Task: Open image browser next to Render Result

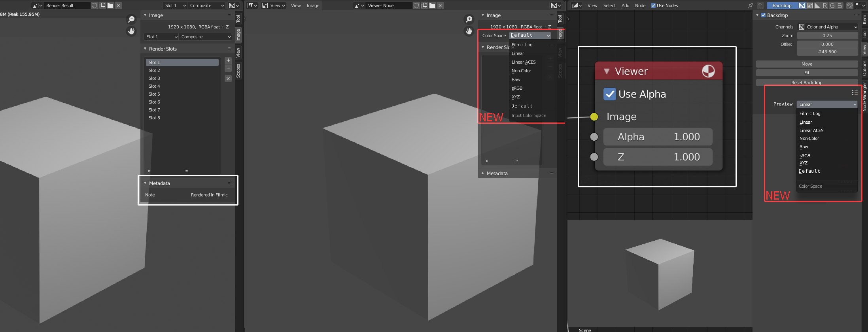Action: (x=37, y=6)
